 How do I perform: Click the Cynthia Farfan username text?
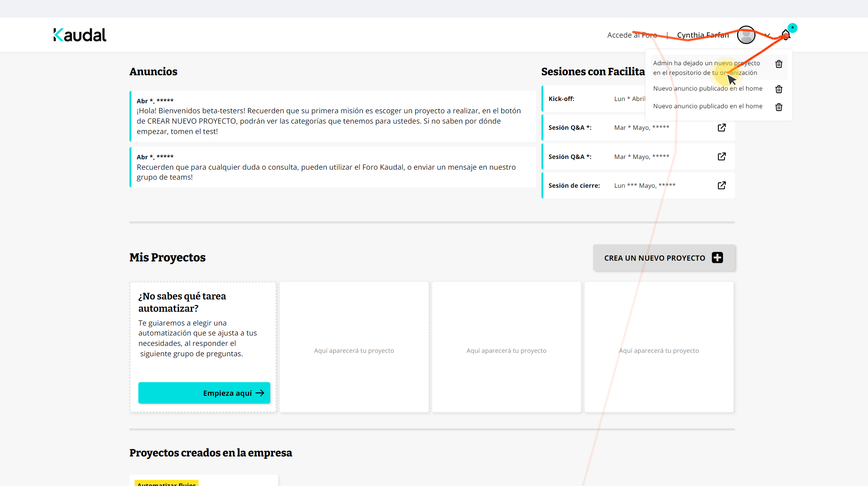702,35
